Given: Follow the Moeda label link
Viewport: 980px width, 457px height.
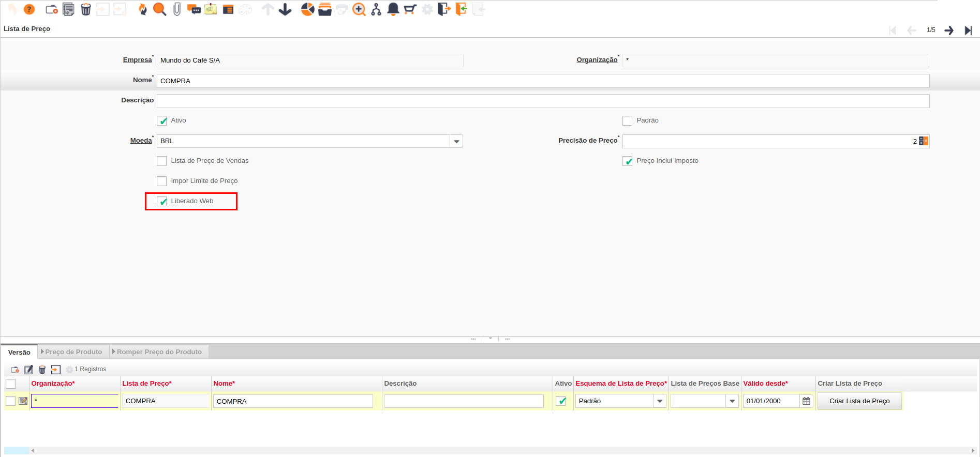Looking at the screenshot, I should pyautogui.click(x=141, y=141).
